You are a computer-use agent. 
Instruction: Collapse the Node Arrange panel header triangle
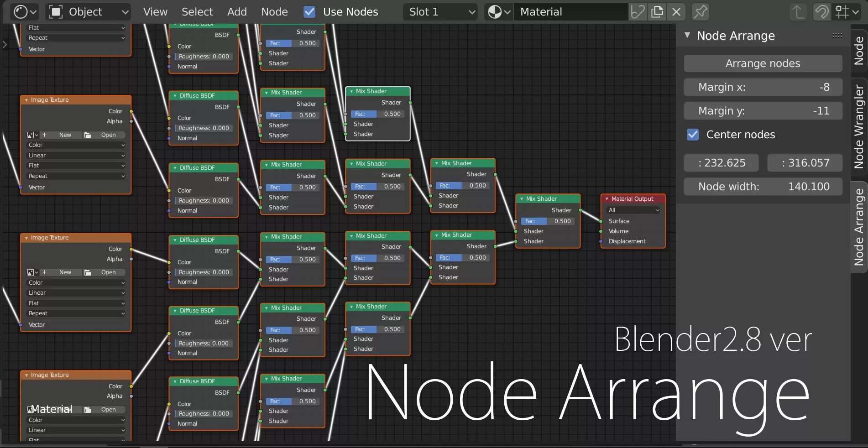coord(687,35)
